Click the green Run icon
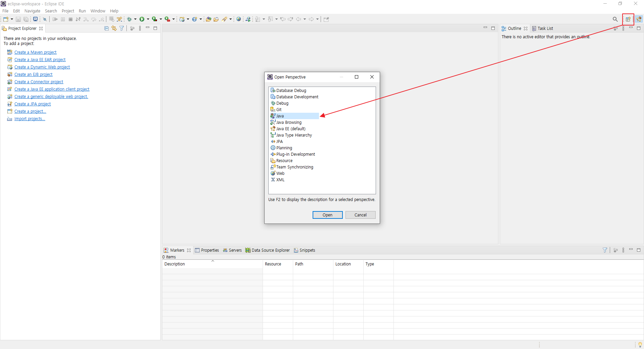 142,19
